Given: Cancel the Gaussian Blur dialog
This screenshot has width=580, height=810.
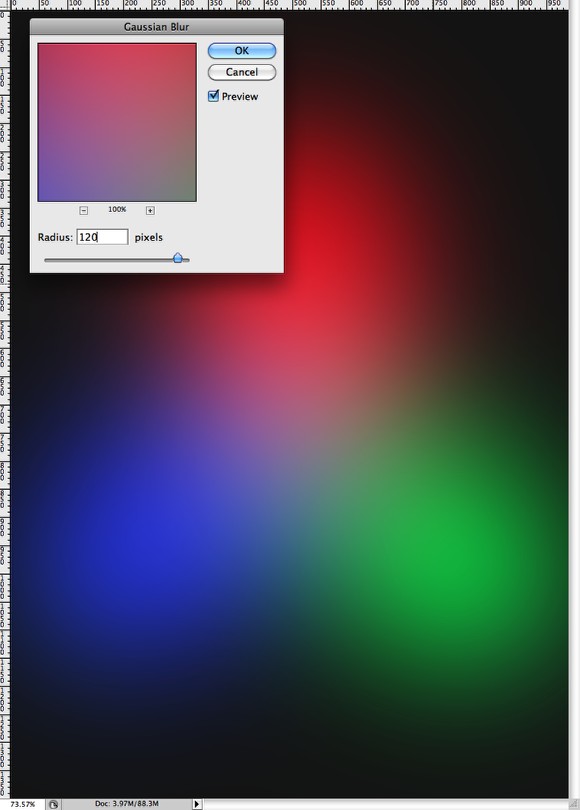Looking at the screenshot, I should tap(242, 72).
